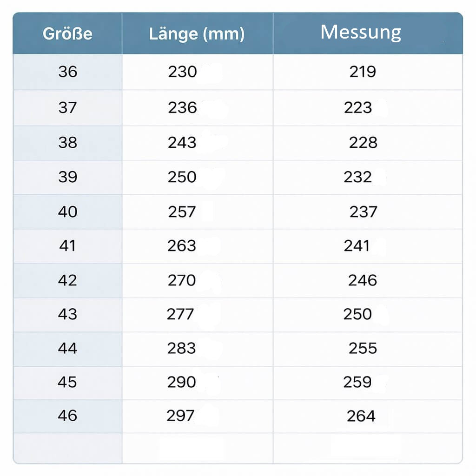Select the length value 263
The width and height of the screenshot is (476, 476).
pyautogui.click(x=182, y=246)
